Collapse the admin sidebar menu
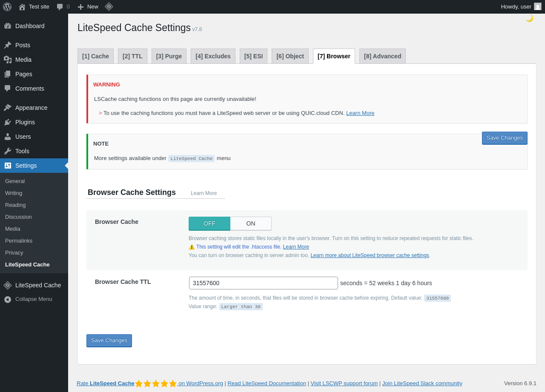Image resolution: width=545 pixels, height=392 pixels. tap(33, 299)
